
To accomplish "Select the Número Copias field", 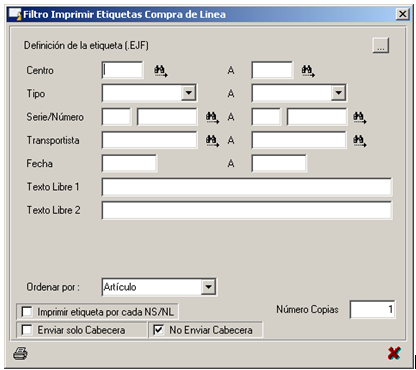I will coord(373,310).
